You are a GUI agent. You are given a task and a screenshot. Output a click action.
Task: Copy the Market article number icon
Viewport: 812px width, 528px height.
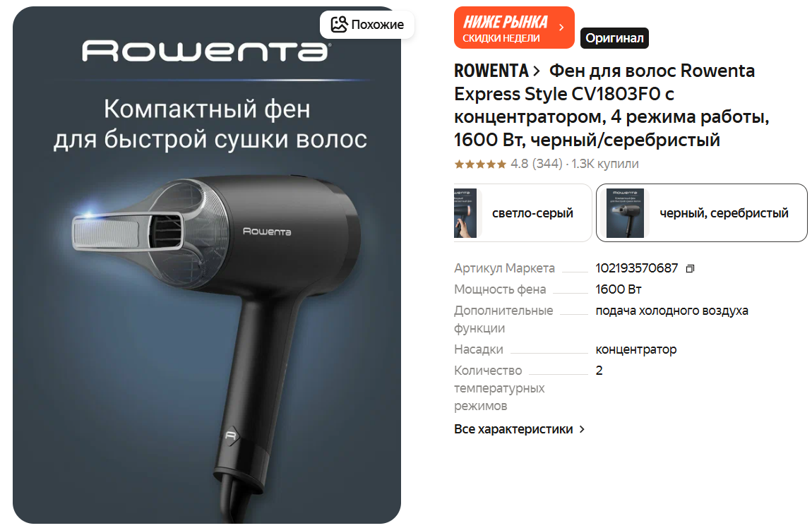690,269
